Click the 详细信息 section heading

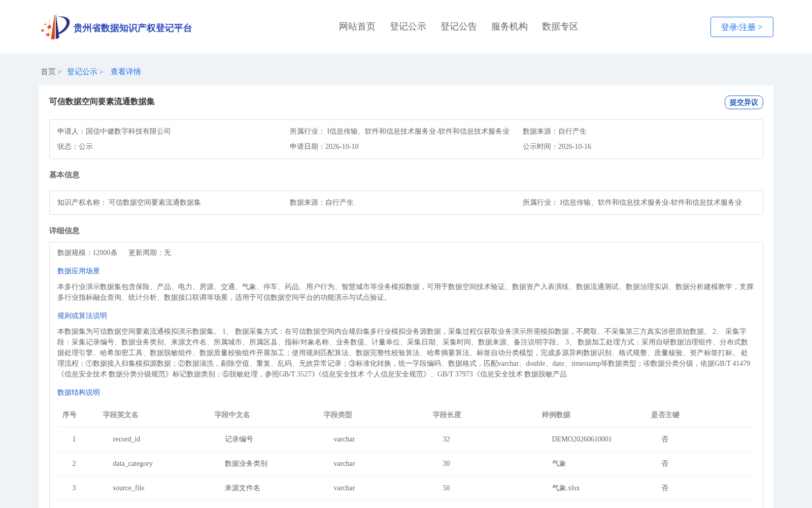click(64, 231)
